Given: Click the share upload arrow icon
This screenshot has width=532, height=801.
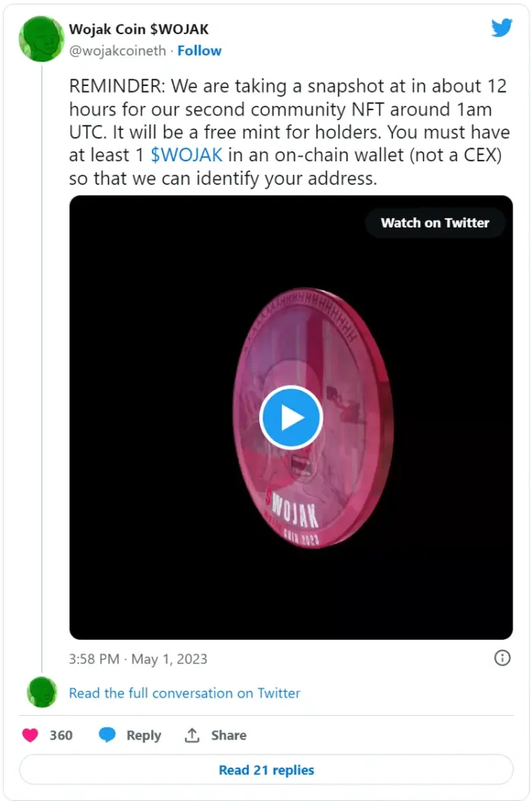Looking at the screenshot, I should [192, 735].
